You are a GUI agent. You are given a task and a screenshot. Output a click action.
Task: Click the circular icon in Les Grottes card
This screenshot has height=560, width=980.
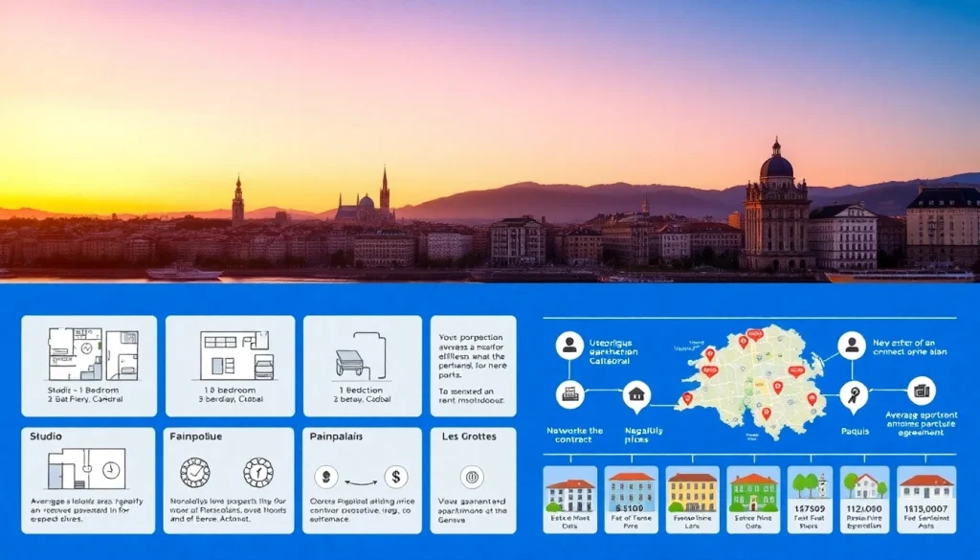[471, 477]
